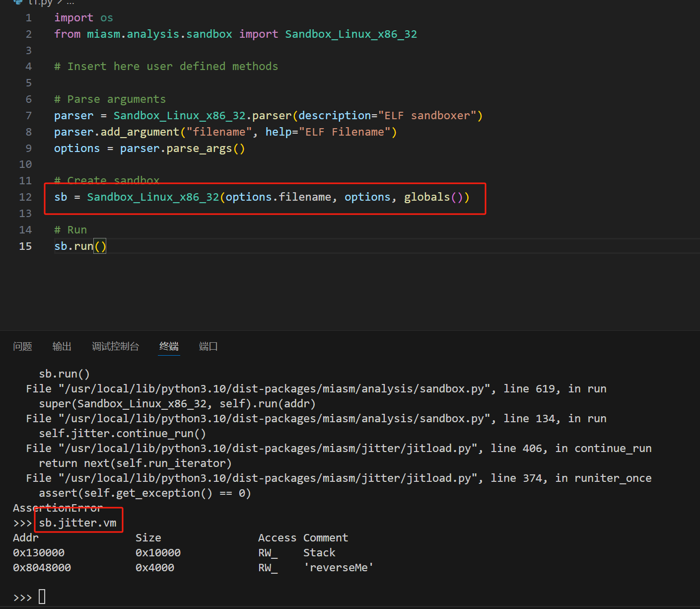The width and height of the screenshot is (700, 609).
Task: Click the '# Insert here user defined methods' comment
Action: pyautogui.click(x=166, y=67)
